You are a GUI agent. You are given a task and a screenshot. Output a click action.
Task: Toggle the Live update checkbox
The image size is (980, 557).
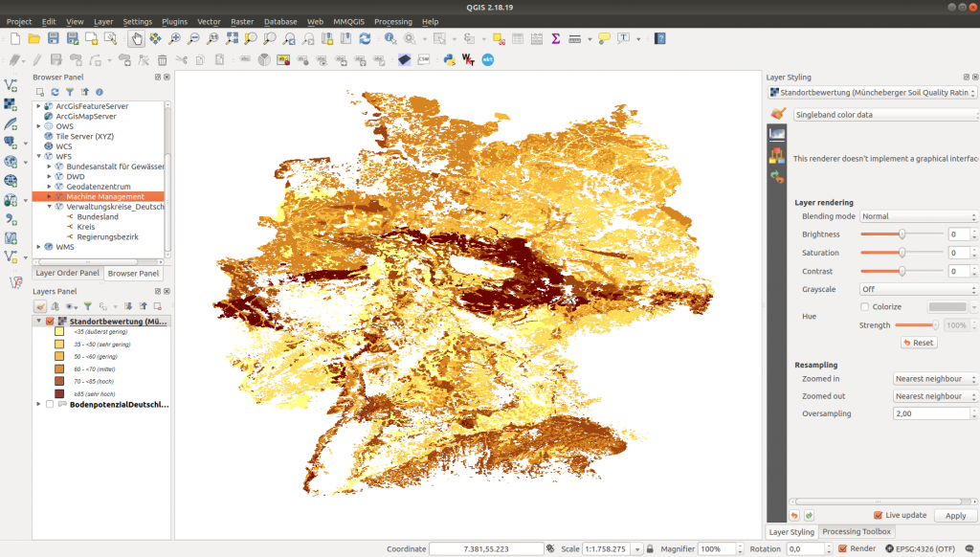tap(878, 515)
